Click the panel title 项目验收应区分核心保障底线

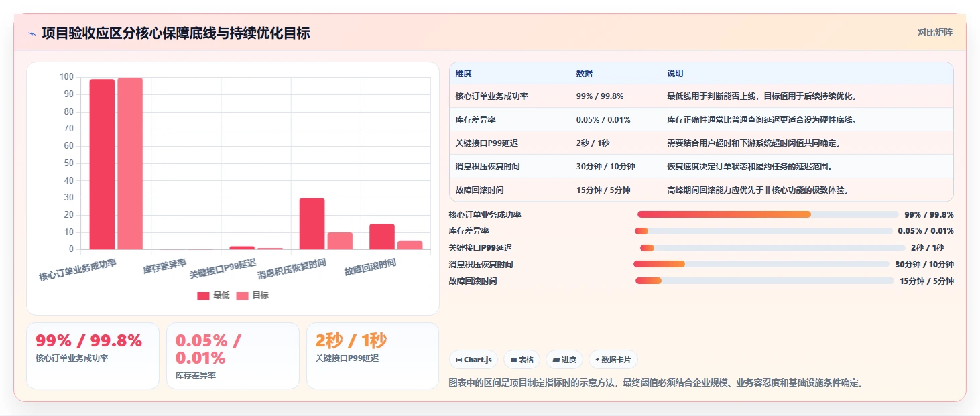(x=176, y=33)
